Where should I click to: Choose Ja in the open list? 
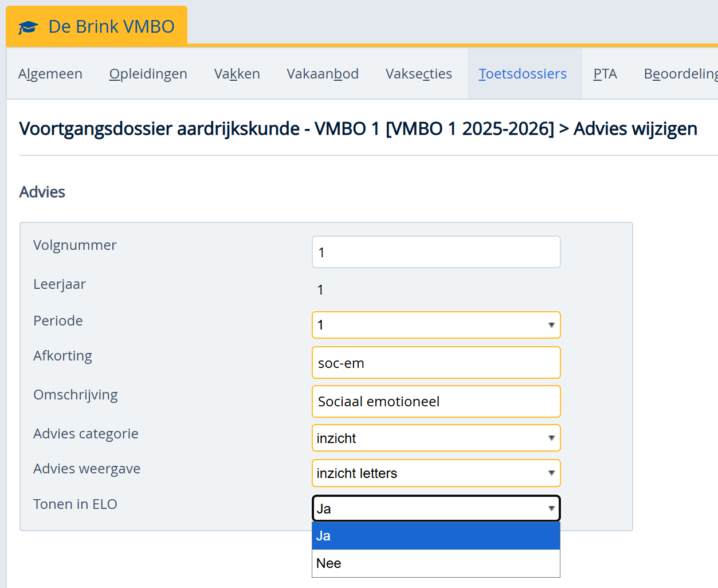coord(435,536)
